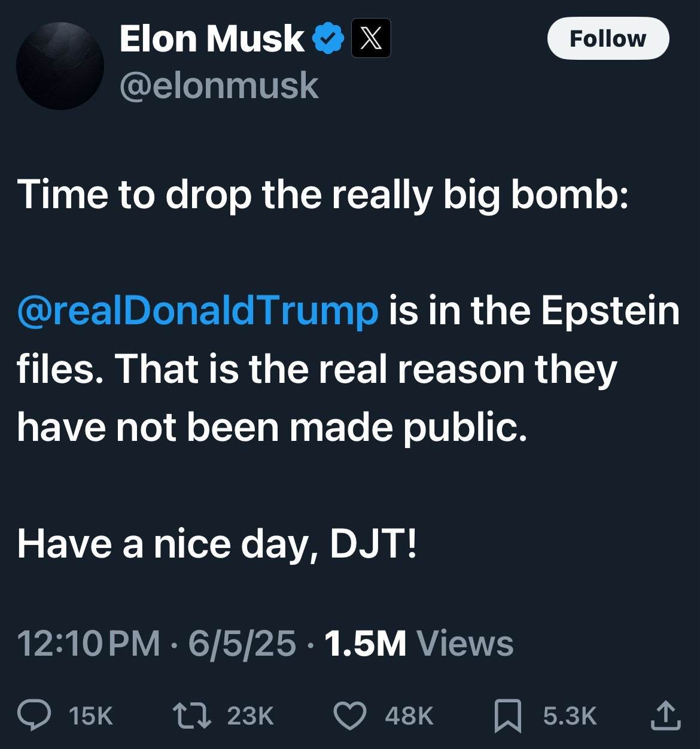
Task: Click the "Have a nice day, DJT!" text
Action: pyautogui.click(x=217, y=545)
